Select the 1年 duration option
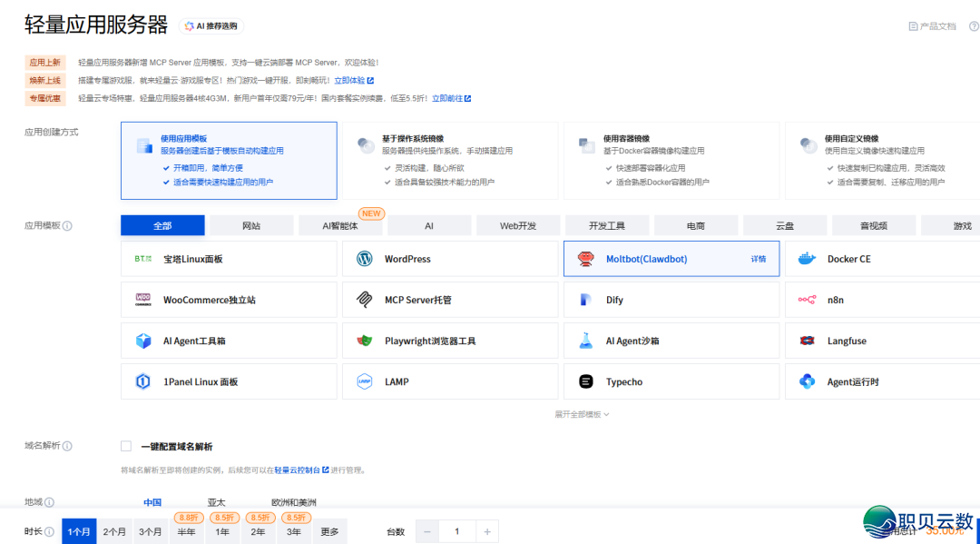The image size is (980, 544). coord(222,531)
